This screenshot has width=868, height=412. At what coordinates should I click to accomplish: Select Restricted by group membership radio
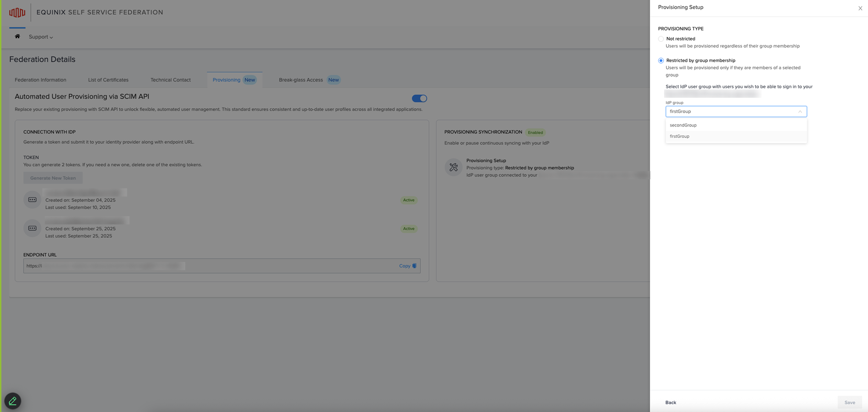661,61
